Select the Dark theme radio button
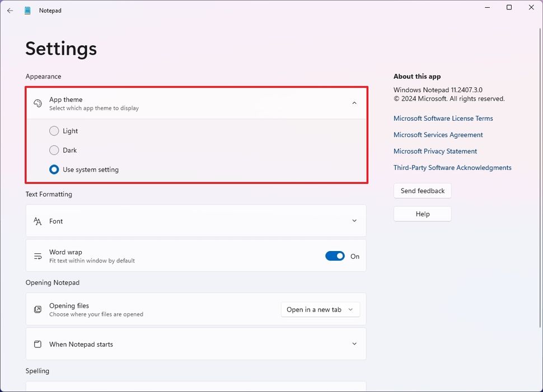The height and width of the screenshot is (392, 543). point(54,150)
